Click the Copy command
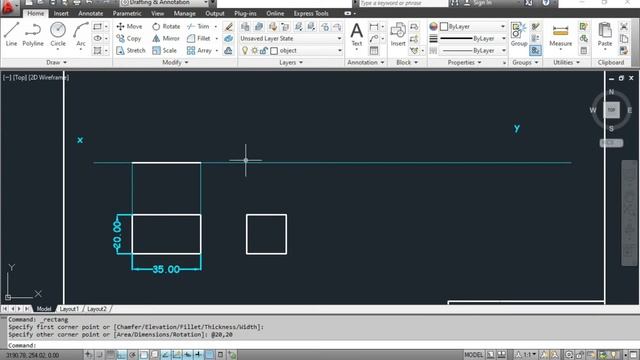The width and height of the screenshot is (640, 360). pyautogui.click(x=129, y=38)
